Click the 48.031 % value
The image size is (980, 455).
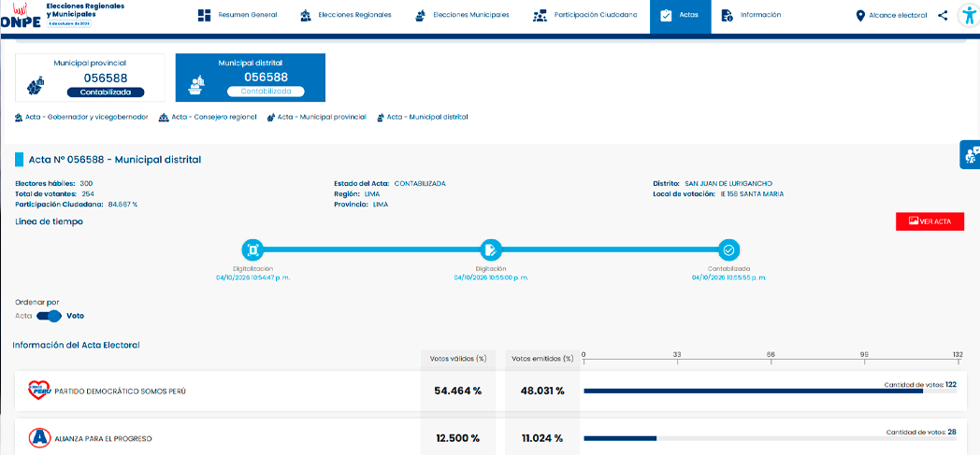542,391
